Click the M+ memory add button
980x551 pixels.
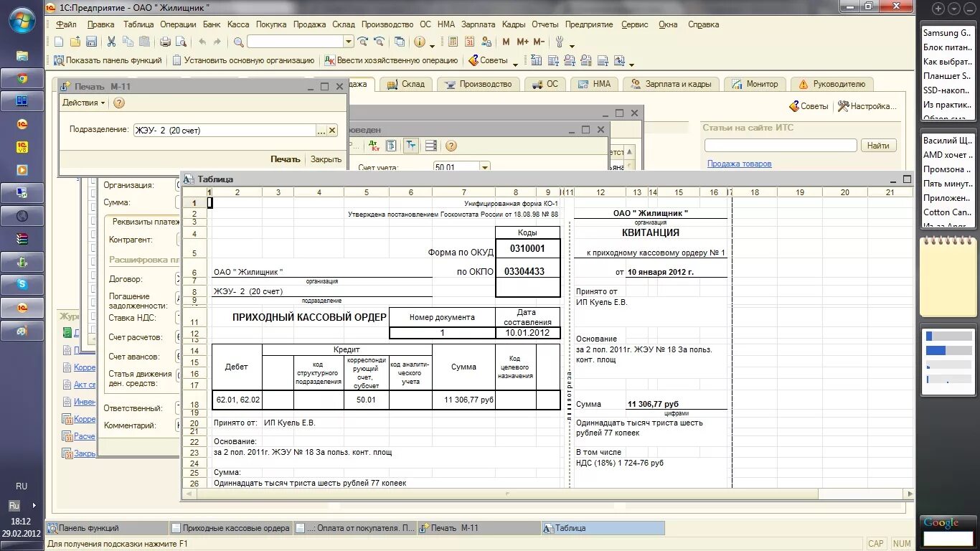coord(522,42)
